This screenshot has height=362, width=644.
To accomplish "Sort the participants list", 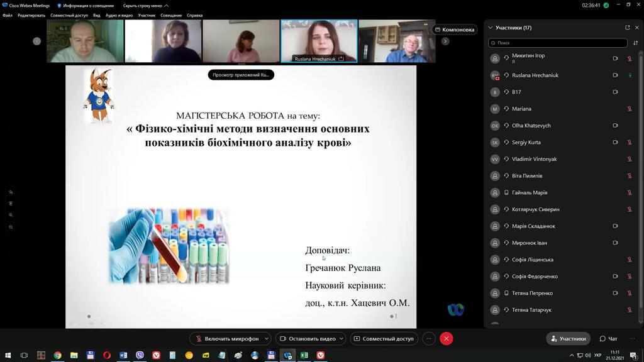I will pyautogui.click(x=635, y=43).
